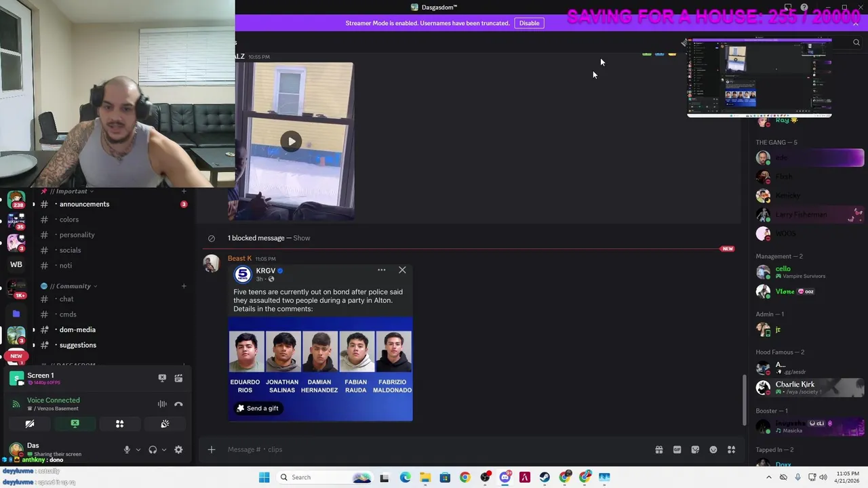Disable Streamer Mode

(x=529, y=23)
